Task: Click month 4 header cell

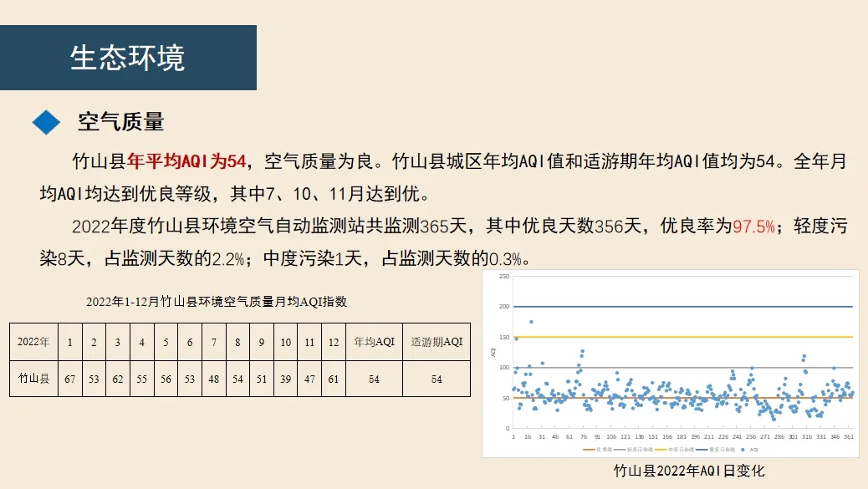Action: coord(141,342)
